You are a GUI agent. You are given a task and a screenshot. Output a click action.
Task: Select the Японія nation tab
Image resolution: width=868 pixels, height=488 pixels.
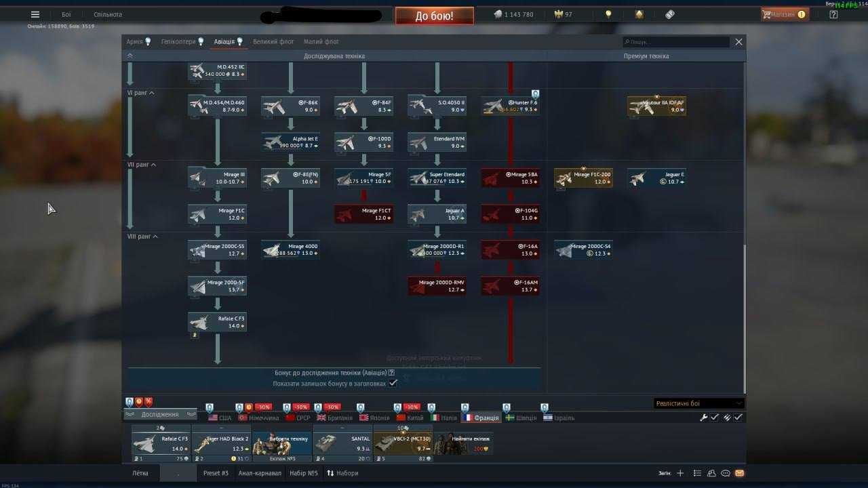click(x=375, y=418)
